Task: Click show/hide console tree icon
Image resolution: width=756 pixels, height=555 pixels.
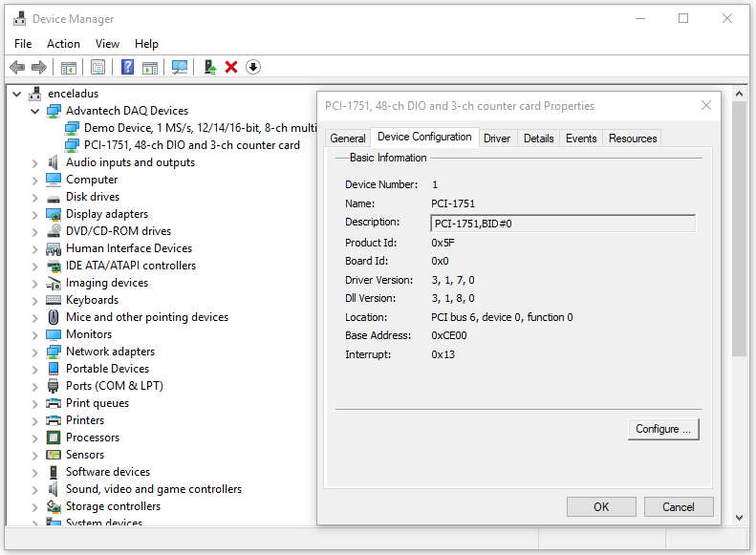Action: click(68, 67)
